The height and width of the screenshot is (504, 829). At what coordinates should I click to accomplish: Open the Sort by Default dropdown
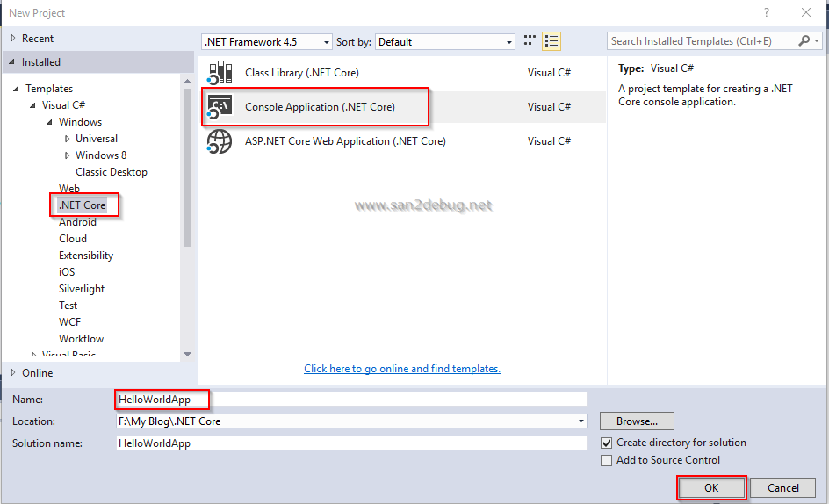click(444, 42)
